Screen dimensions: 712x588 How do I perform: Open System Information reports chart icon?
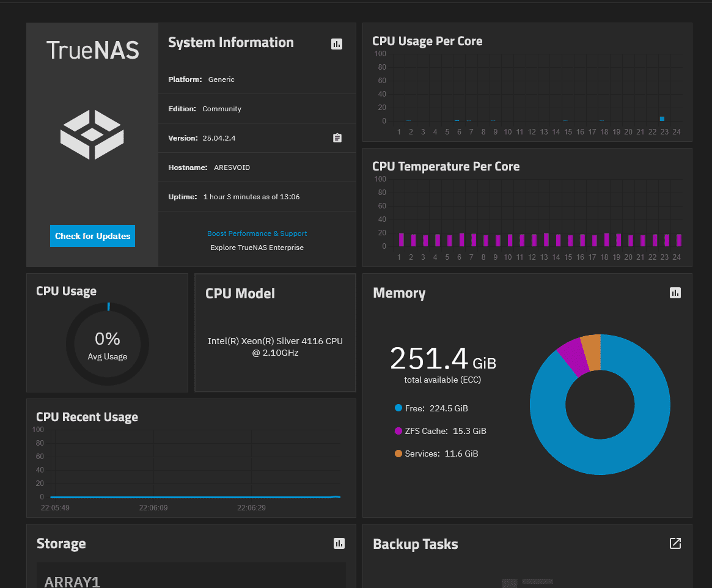tap(337, 44)
